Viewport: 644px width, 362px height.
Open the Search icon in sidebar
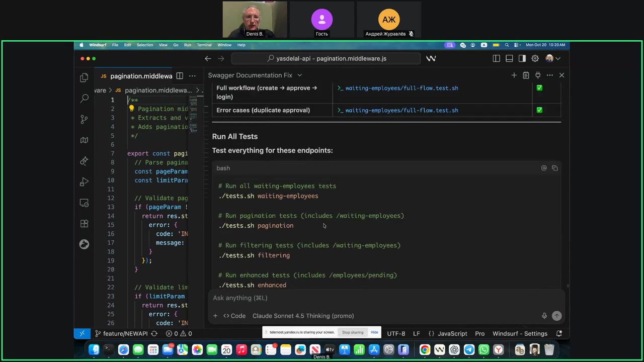(x=84, y=99)
